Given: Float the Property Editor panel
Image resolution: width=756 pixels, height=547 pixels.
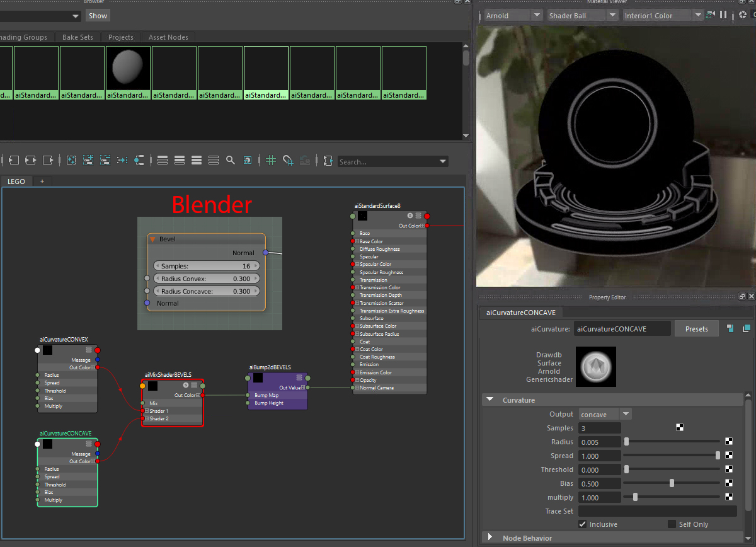Looking at the screenshot, I should click(742, 296).
